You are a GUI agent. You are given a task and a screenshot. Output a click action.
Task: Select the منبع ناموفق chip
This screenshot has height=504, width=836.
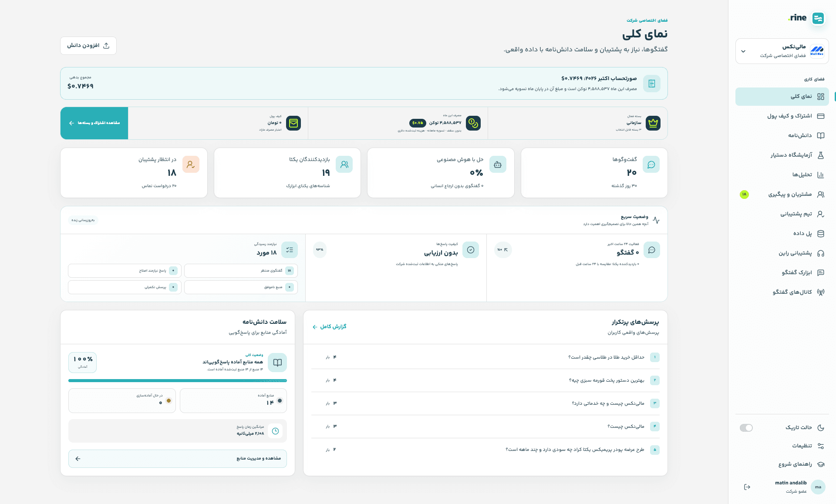241,287
